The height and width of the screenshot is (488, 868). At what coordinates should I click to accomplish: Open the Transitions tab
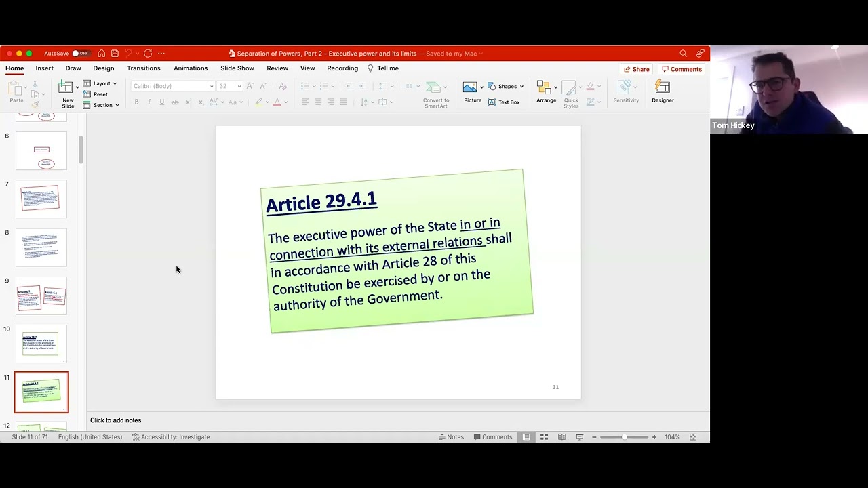point(144,68)
